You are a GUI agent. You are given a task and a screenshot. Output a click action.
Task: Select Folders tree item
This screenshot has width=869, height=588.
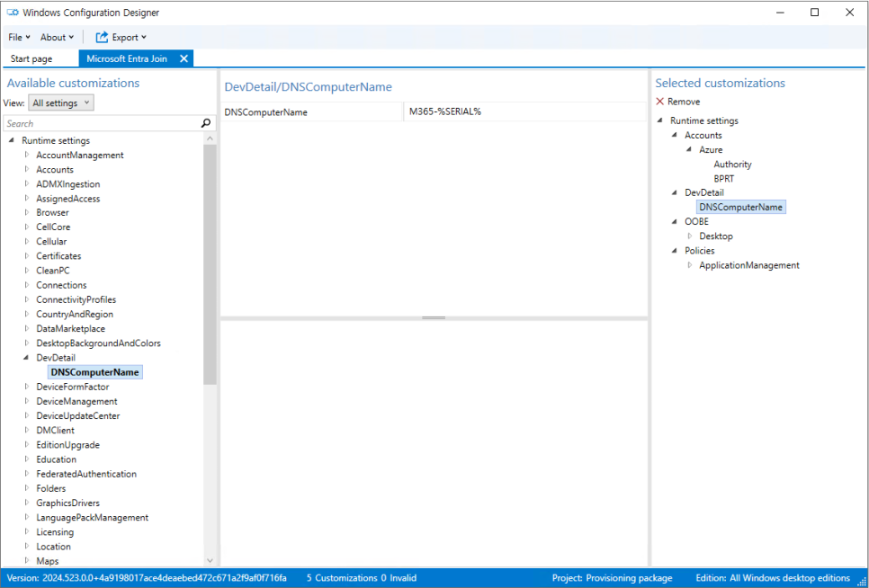(51, 488)
